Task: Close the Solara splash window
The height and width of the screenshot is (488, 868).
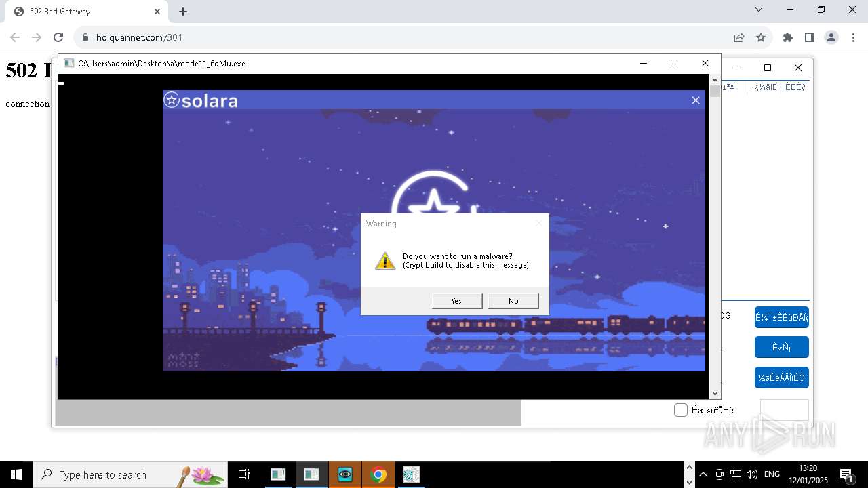Action: click(x=695, y=100)
